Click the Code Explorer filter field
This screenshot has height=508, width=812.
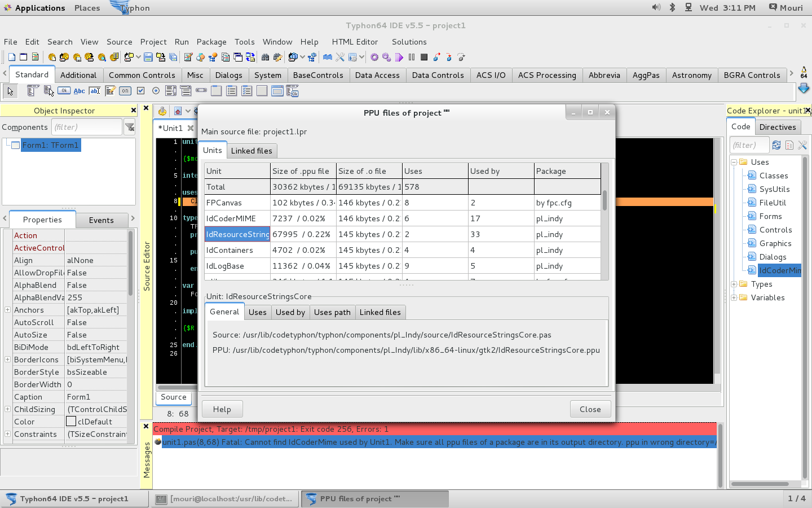[749, 145]
